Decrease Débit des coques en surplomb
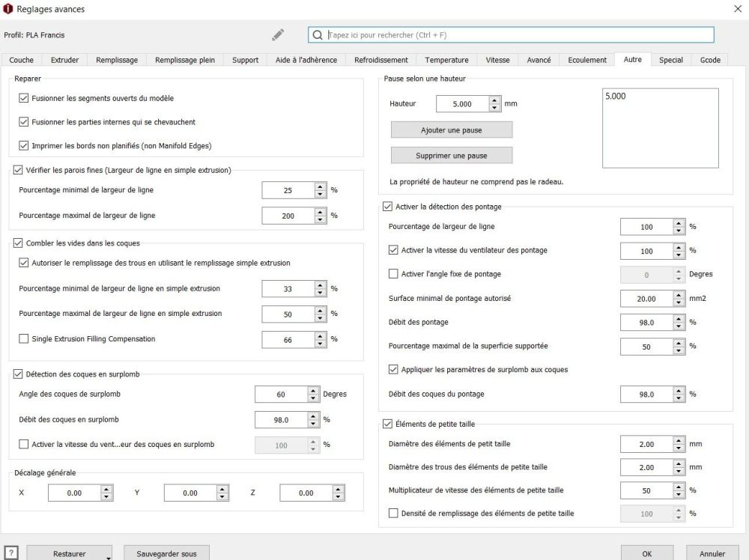 (313, 424)
